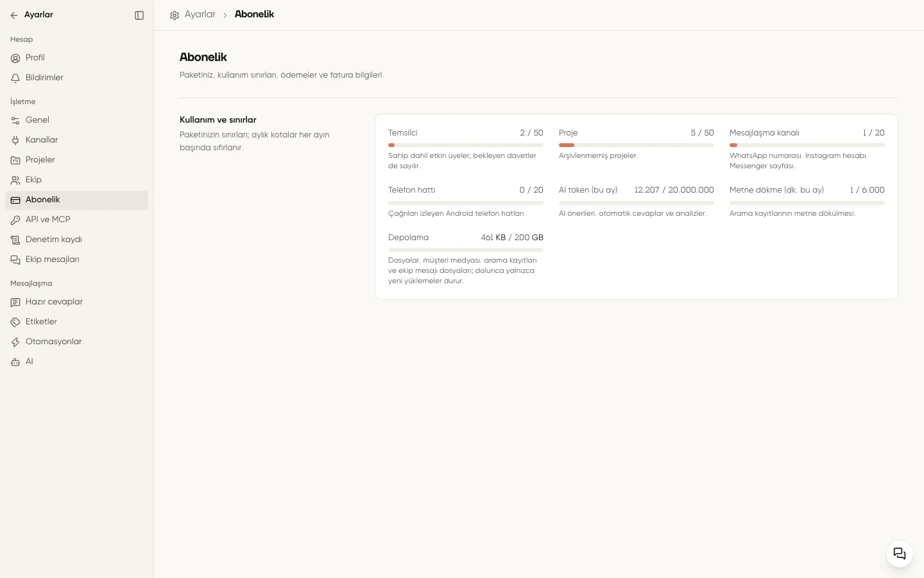The image size is (924, 578).
Task: Click the 'Telefon hattı' label
Action: (x=411, y=190)
